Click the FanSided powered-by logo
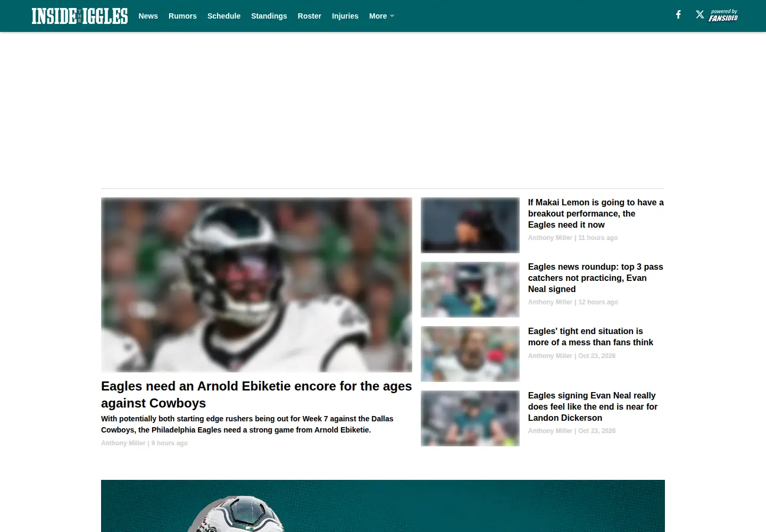The height and width of the screenshot is (532, 766). click(x=723, y=15)
